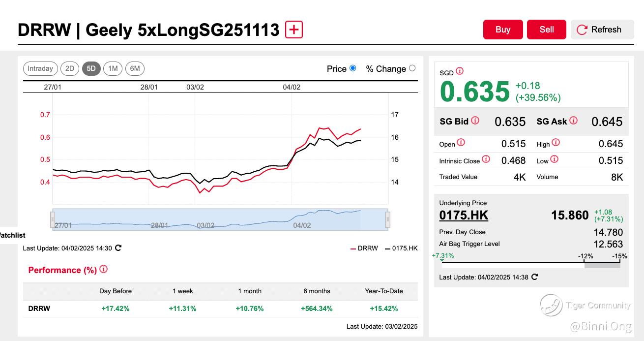This screenshot has width=644, height=341.
Task: Switch chart to 2D range
Action: pos(70,68)
